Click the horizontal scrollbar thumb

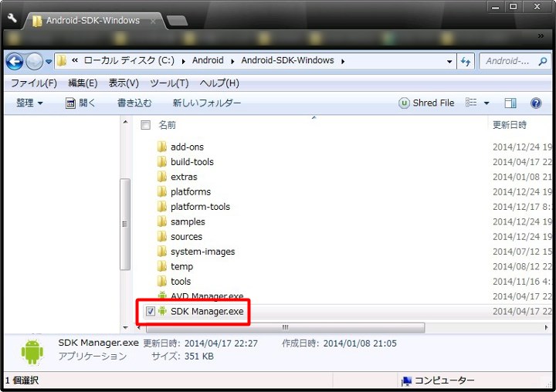(285, 327)
